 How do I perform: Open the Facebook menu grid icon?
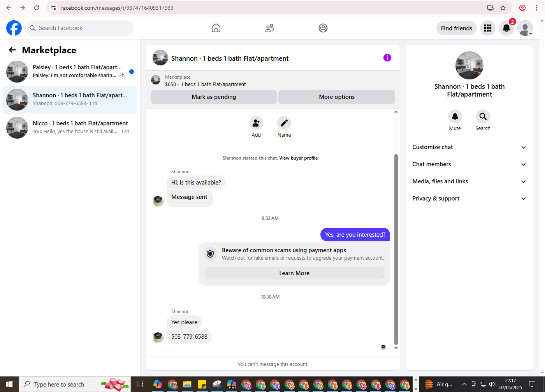488,28
